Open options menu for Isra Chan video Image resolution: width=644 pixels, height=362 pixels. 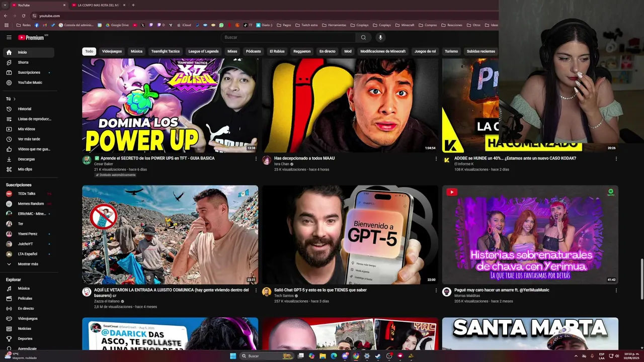[436, 159]
